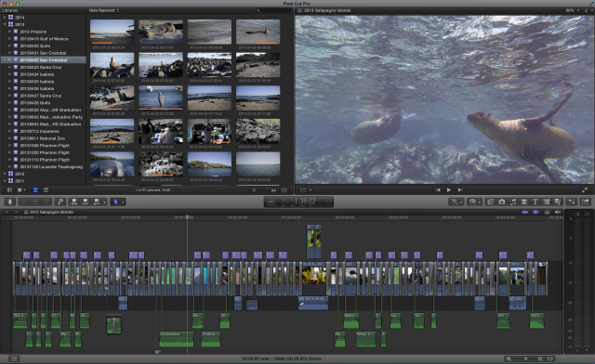The height and width of the screenshot is (364, 595).
Task: Open the Import Media button
Action: point(10,201)
